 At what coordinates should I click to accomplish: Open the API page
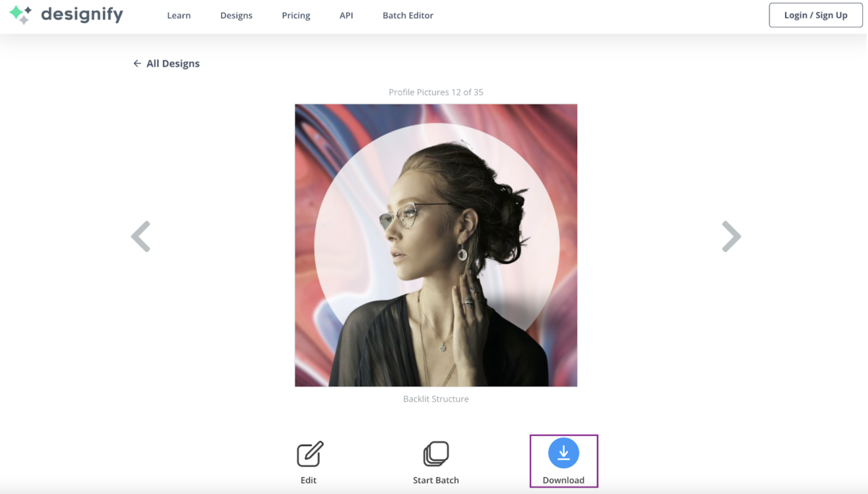(x=346, y=15)
